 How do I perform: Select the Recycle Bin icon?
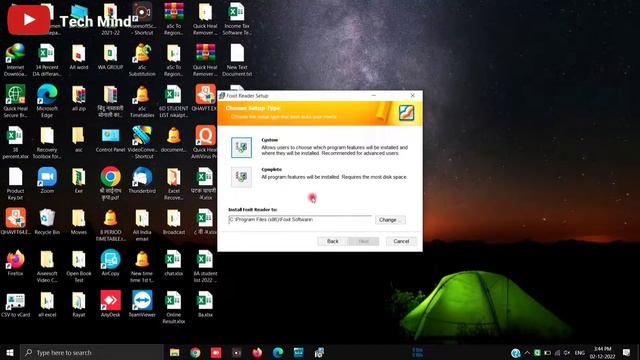[x=47, y=222]
